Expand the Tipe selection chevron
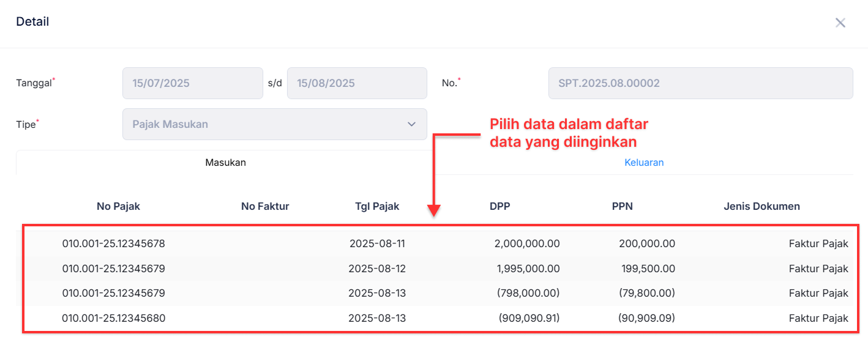The width and height of the screenshot is (868, 356). (411, 124)
